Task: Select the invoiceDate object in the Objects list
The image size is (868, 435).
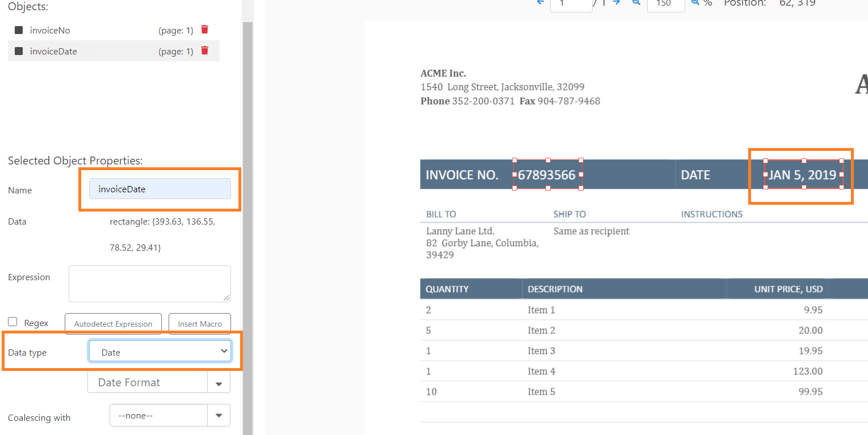Action: 53,51
